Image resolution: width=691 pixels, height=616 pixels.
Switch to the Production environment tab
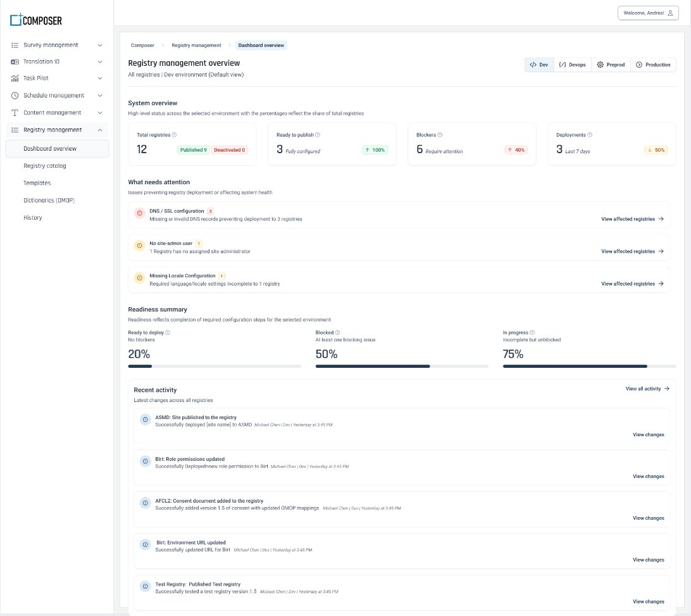(653, 65)
